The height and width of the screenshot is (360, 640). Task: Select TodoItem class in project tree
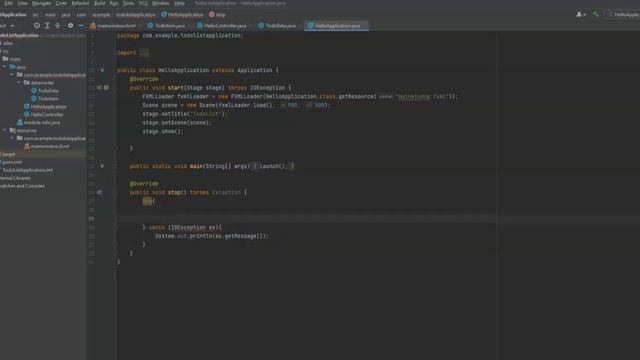45,98
